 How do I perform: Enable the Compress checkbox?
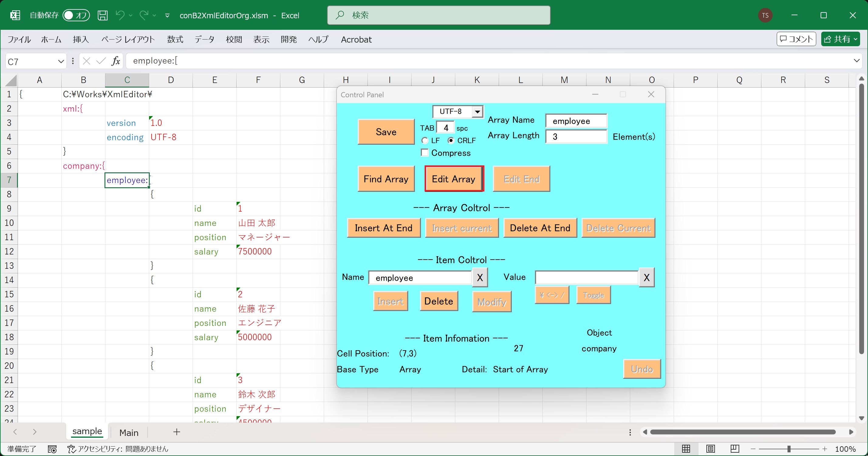(x=425, y=153)
